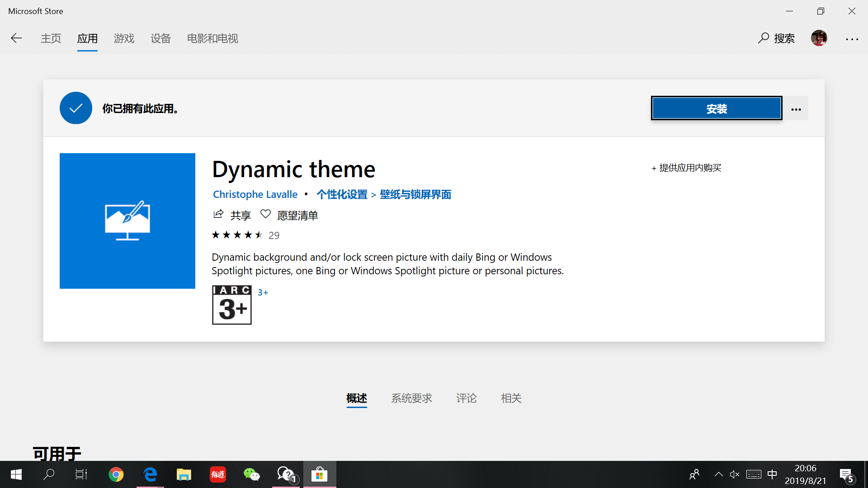868x488 pixels.
Task: Minimize the Microsoft Store window
Action: pos(789,11)
